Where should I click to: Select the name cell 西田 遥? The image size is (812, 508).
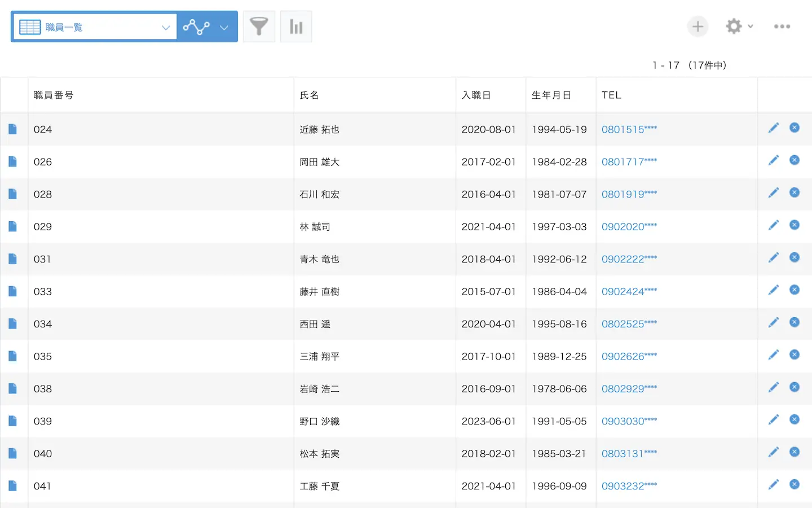[315, 324]
